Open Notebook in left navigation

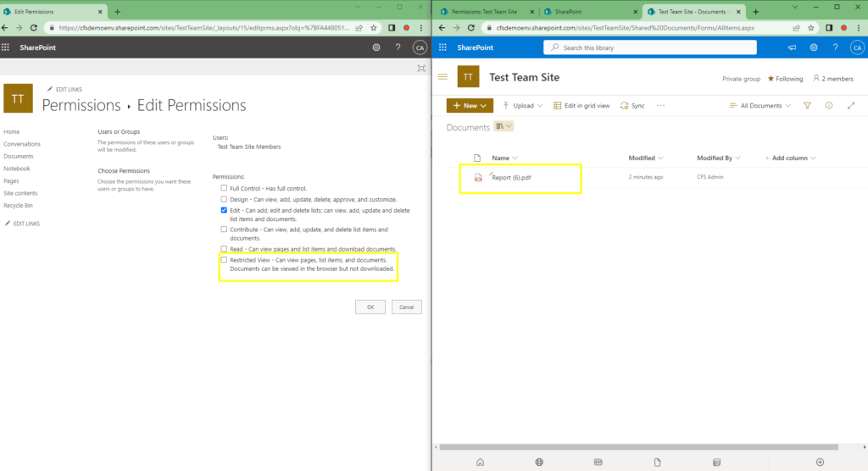[x=17, y=169]
